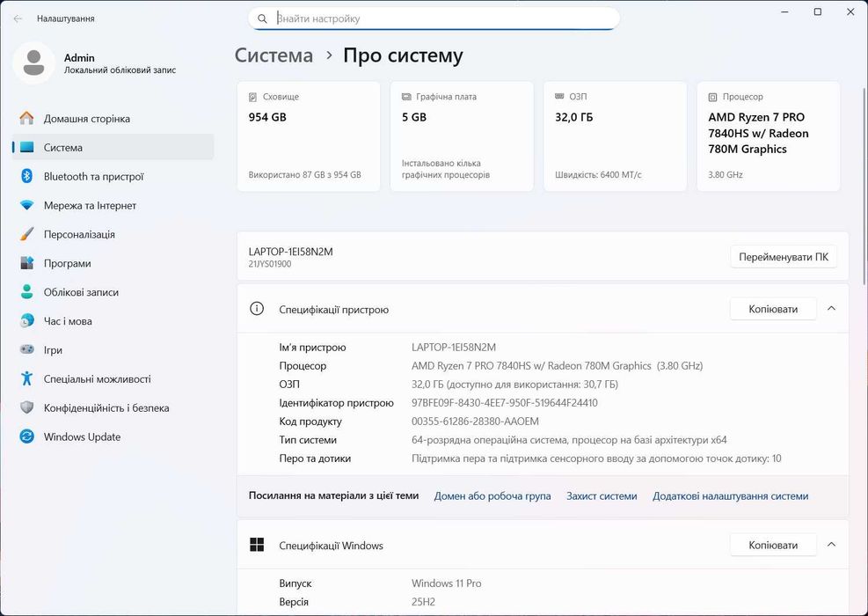Image resolution: width=868 pixels, height=616 pixels.
Task: Open the AMD Ryzen 7 PRO processor card
Action: pyautogui.click(x=769, y=136)
